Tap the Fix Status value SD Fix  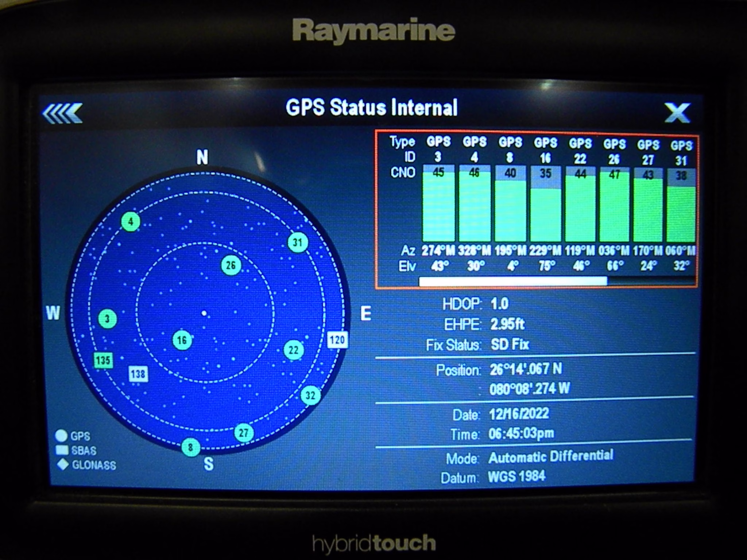point(510,344)
